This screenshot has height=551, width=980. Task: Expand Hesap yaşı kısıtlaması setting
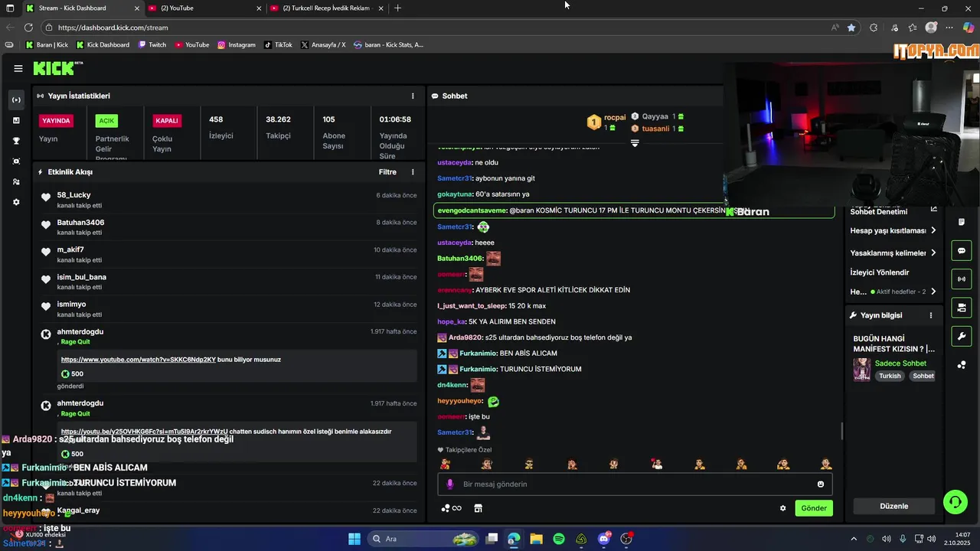pos(893,230)
